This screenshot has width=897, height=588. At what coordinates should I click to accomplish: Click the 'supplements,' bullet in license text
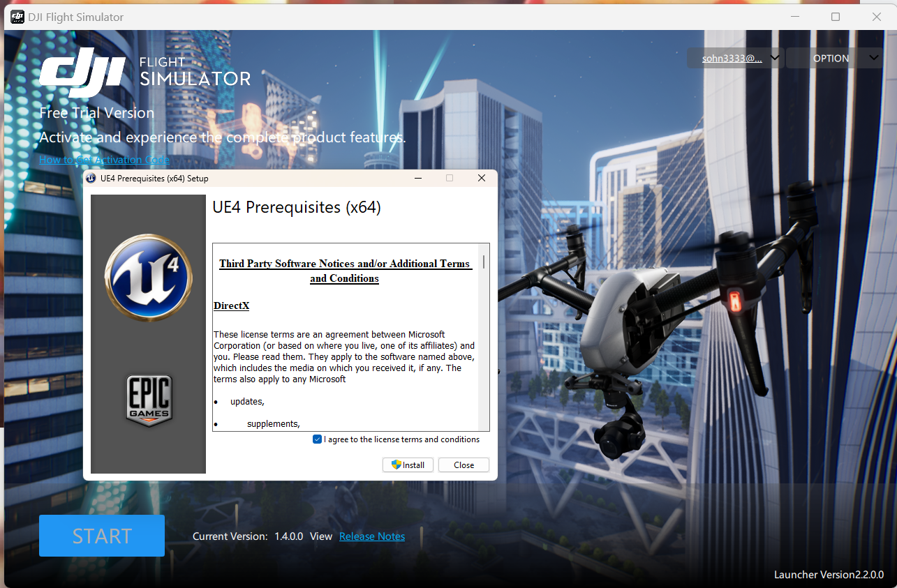pyautogui.click(x=274, y=424)
